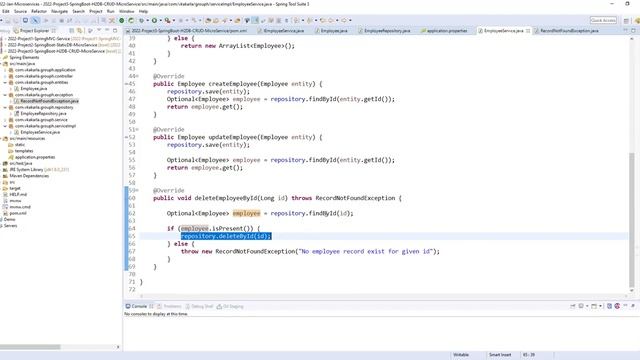Screen dimensions: 640x360
Task: Open the Project Explorer view menu arrow
Action: click(99, 31)
